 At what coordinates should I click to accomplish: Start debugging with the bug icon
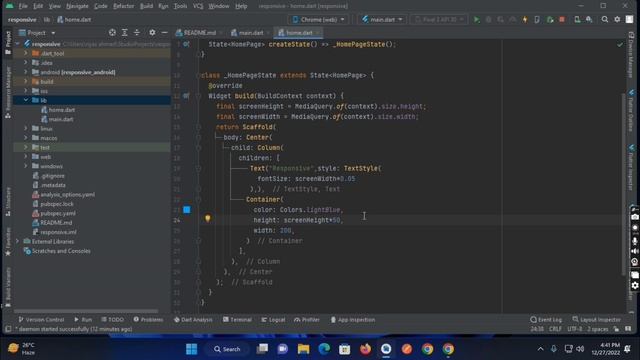pyautogui.click(x=489, y=20)
